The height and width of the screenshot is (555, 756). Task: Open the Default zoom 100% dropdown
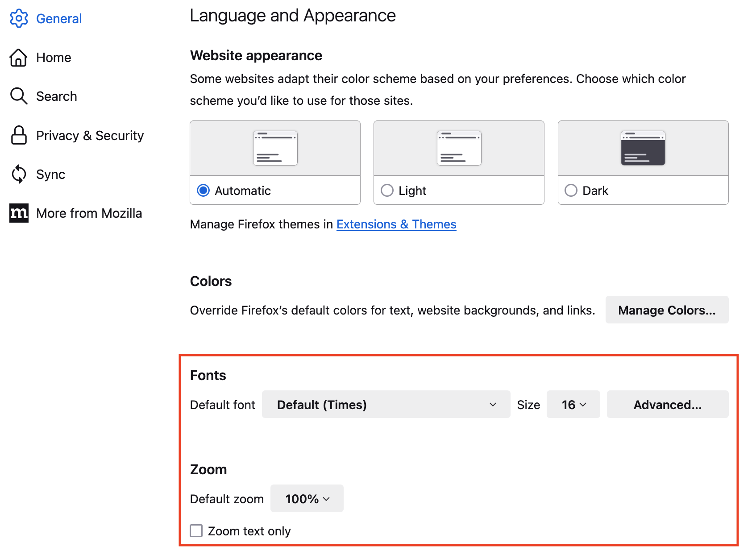(307, 498)
